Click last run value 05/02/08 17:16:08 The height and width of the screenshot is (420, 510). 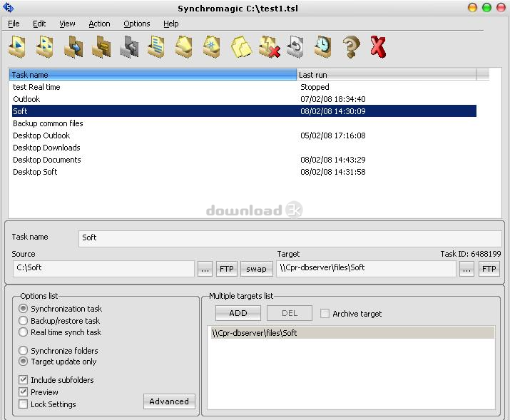[x=333, y=135]
